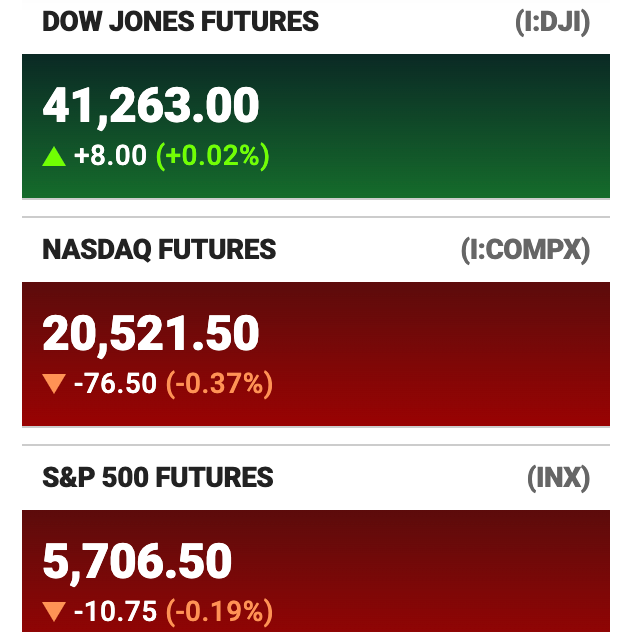Image resolution: width=632 pixels, height=632 pixels.
Task: Click the orange down triangle for S&P 500
Action: (x=54, y=611)
